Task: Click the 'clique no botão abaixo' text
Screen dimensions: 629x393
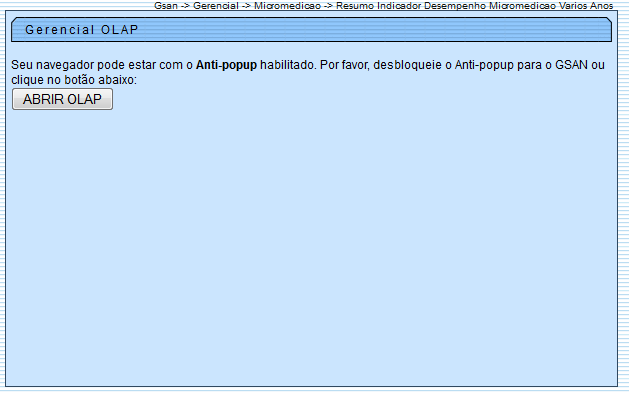Action: [x=74, y=80]
